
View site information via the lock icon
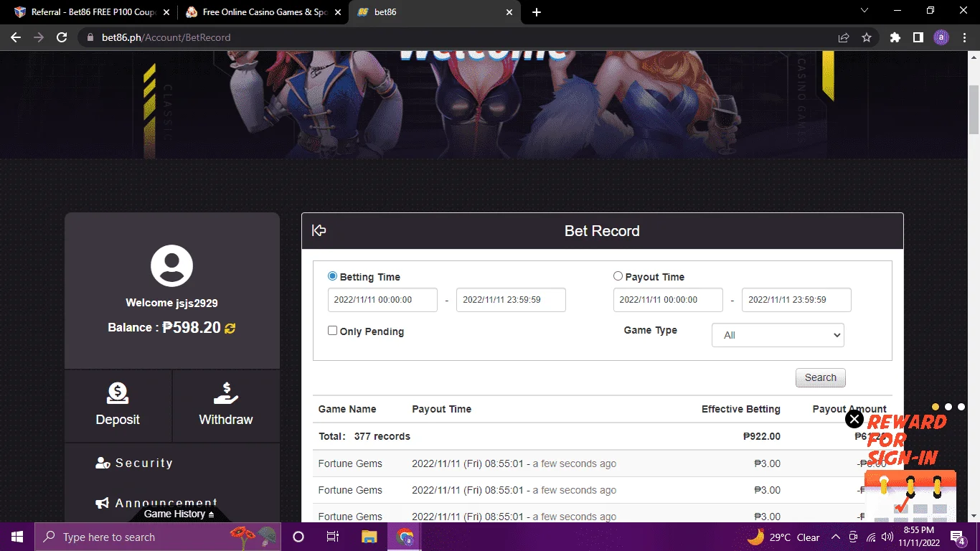(x=90, y=37)
